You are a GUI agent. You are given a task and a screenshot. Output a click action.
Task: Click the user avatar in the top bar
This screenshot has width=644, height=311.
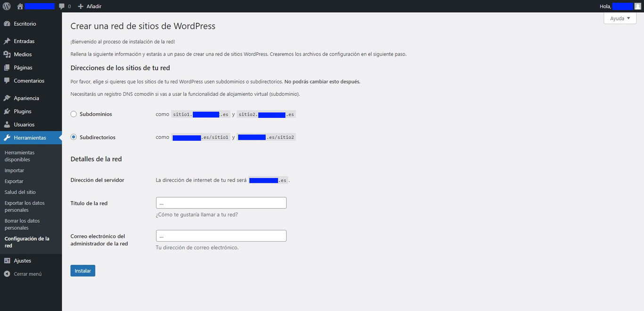[638, 6]
